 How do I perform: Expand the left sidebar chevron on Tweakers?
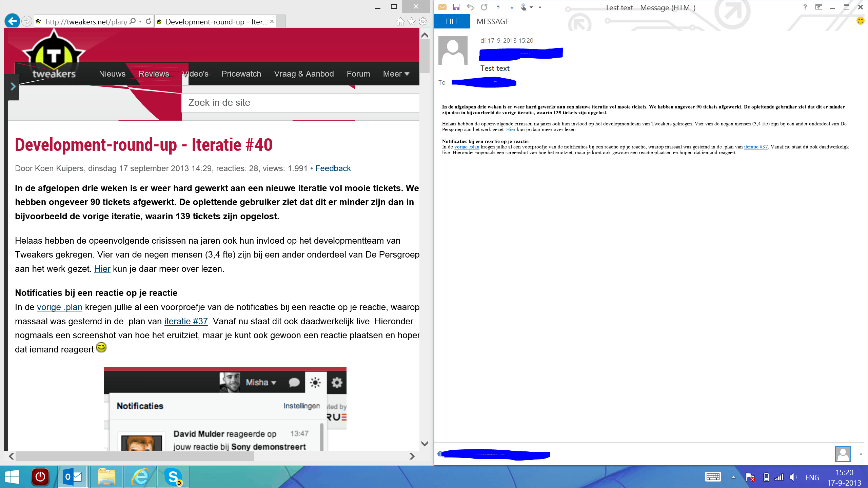[13, 86]
